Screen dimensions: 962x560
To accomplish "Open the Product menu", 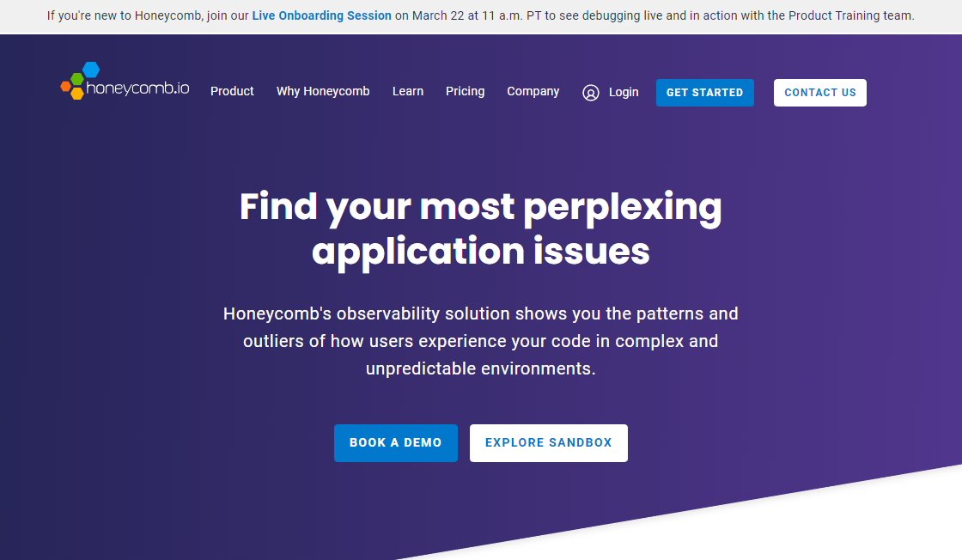I will [x=232, y=91].
